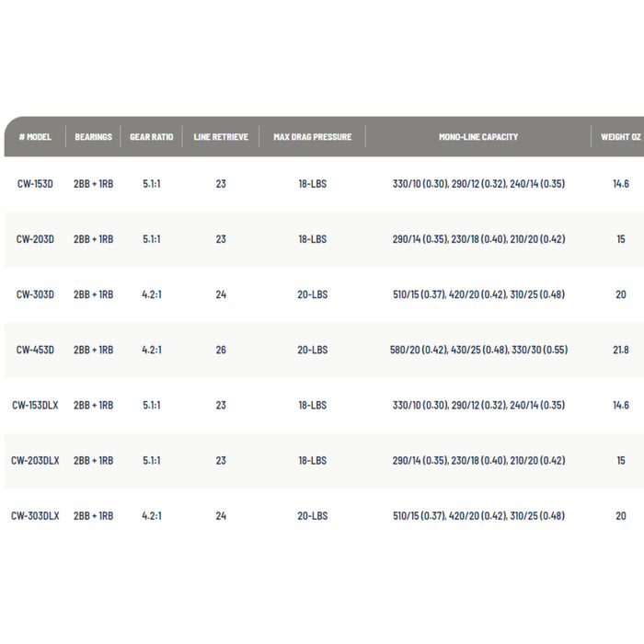
Task: Select mono-line capacity starting with 580/20
Action: (478, 350)
